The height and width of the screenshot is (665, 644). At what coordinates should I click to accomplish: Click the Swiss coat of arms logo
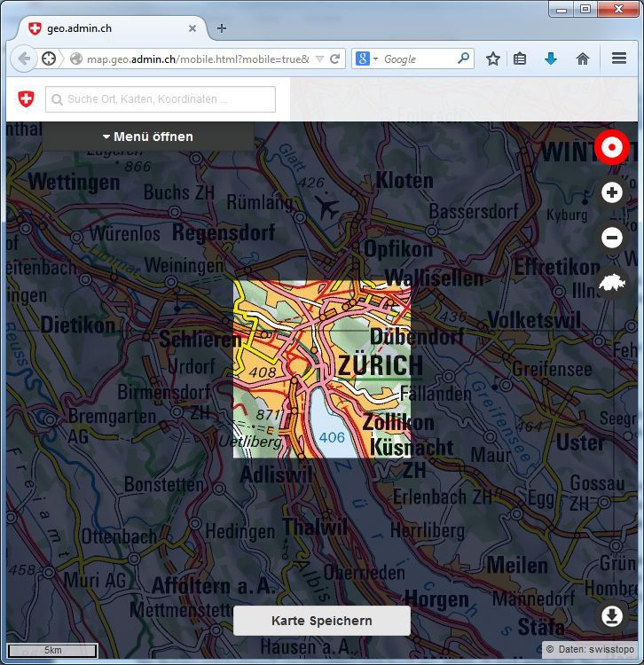(x=25, y=99)
